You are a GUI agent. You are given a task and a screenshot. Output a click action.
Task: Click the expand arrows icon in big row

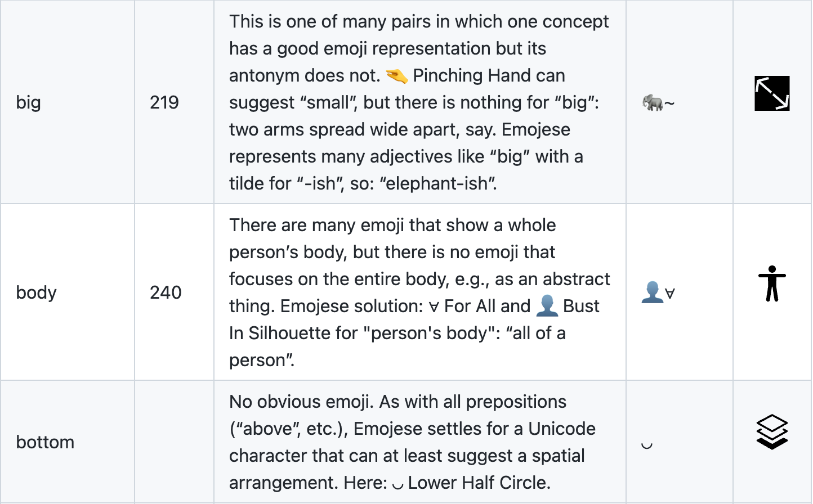tap(772, 93)
